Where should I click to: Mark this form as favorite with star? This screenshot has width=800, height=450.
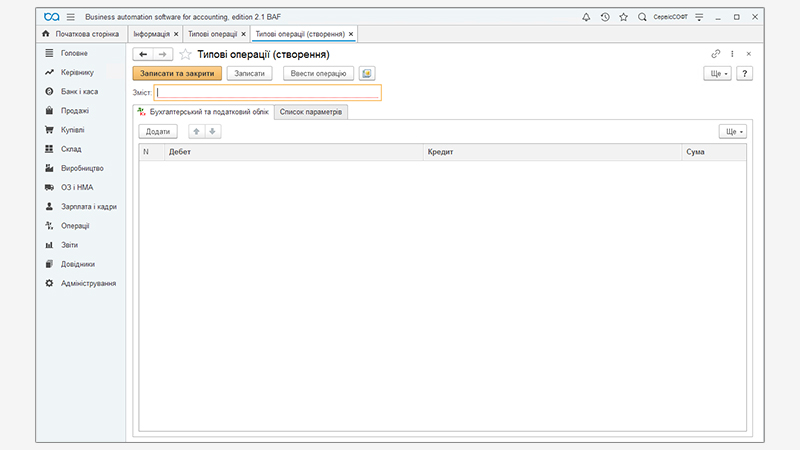(185, 54)
